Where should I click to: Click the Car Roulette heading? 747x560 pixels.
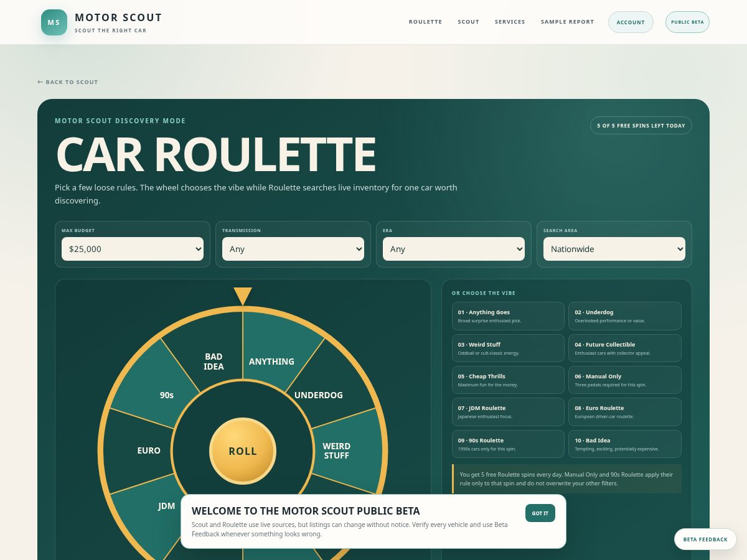pyautogui.click(x=215, y=154)
